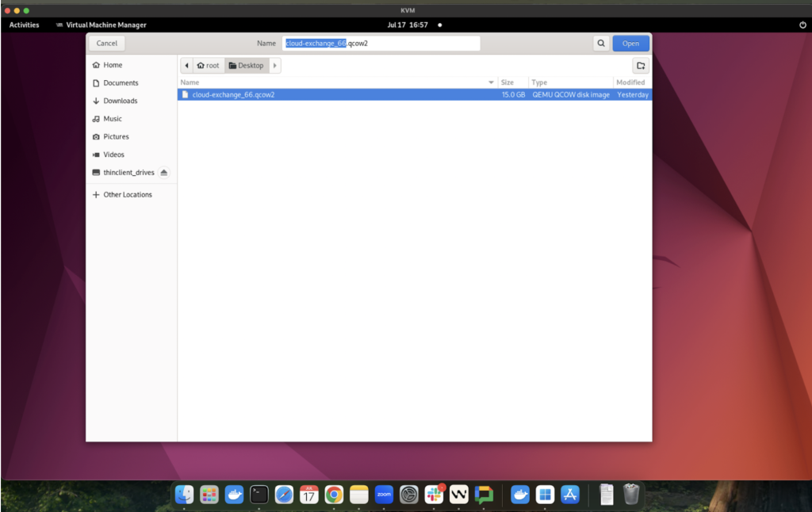Viewport: 812px width, 512px height.
Task: Open Music in the sidebar
Action: click(x=131, y=119)
